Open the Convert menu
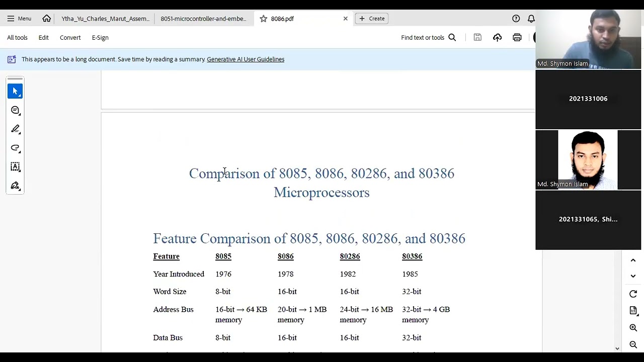Screen dimensions: 644x362 (x=70, y=38)
